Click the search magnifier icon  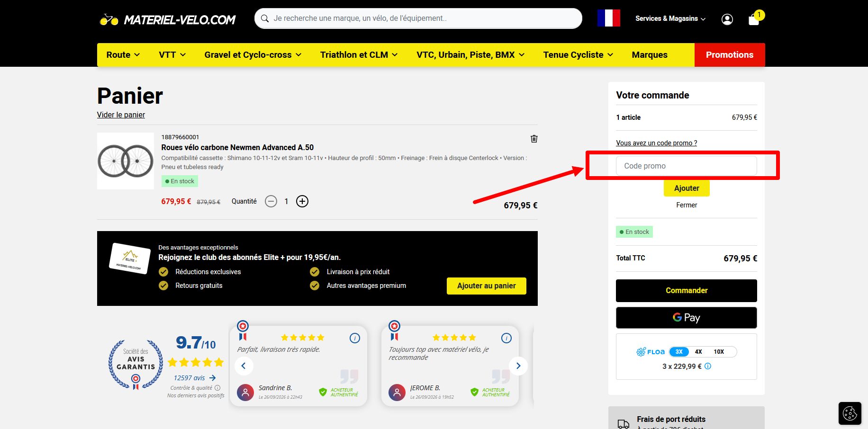click(x=264, y=18)
